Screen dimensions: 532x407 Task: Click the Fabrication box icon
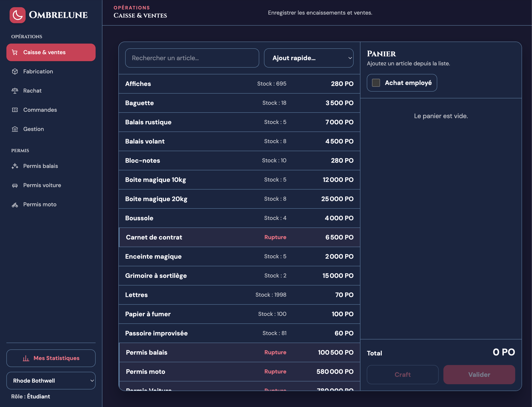tap(15, 72)
